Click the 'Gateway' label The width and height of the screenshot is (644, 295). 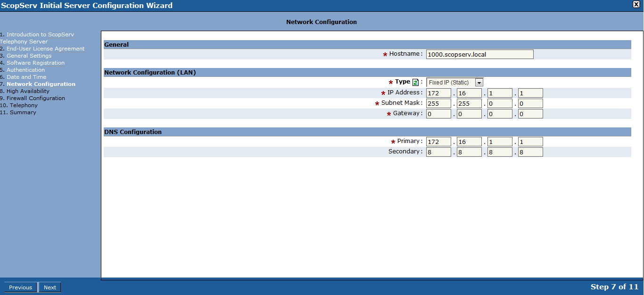click(406, 113)
